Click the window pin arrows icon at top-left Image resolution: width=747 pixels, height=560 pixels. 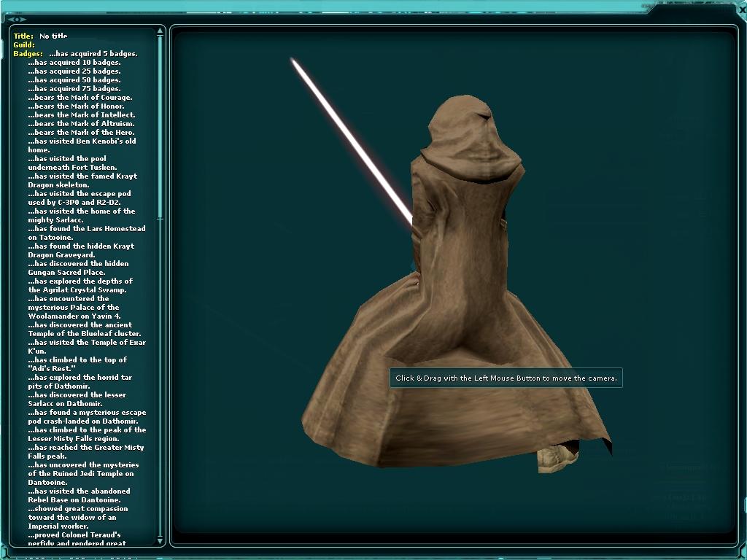click(17, 20)
